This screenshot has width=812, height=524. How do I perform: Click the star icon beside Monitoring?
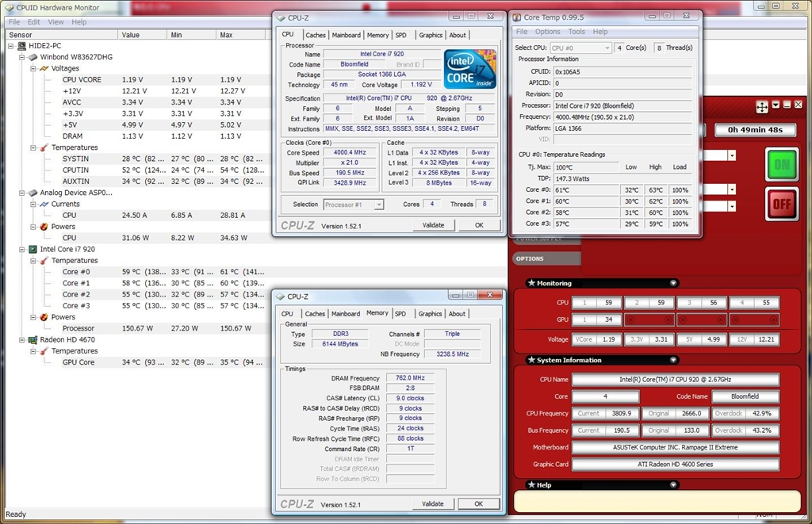530,283
